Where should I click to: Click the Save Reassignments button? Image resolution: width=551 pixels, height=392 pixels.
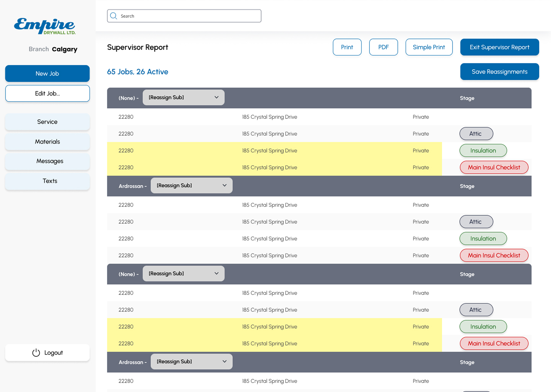click(499, 72)
